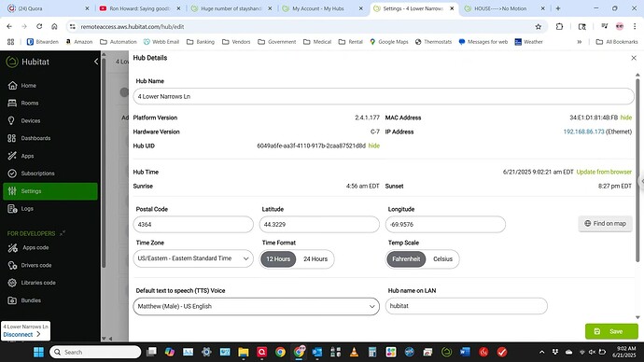644x362 pixels.
Task: Open Chrome three-dot menu
Action: click(635, 26)
